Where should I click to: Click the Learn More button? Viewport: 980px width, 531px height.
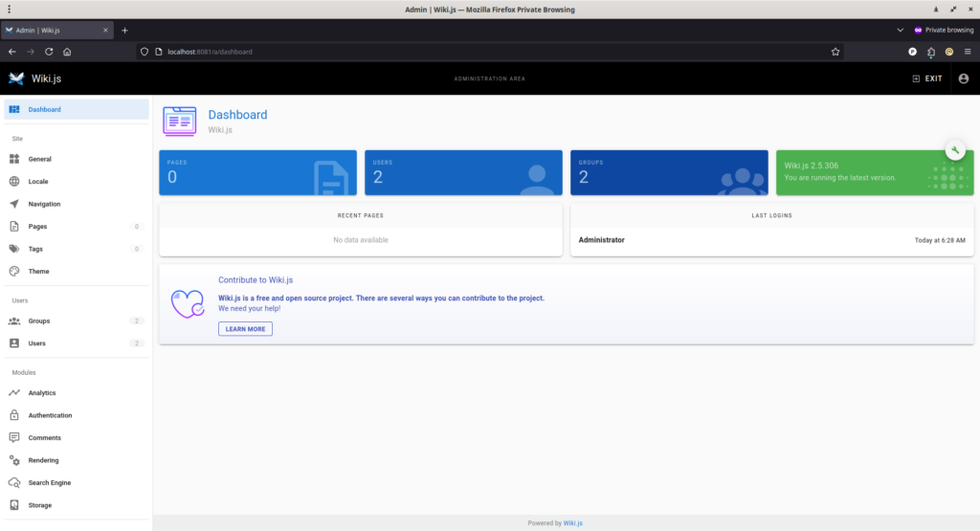pos(245,329)
